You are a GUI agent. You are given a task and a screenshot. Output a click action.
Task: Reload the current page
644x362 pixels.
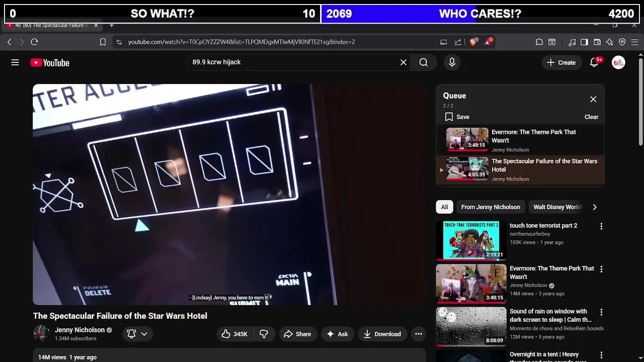coord(34,42)
